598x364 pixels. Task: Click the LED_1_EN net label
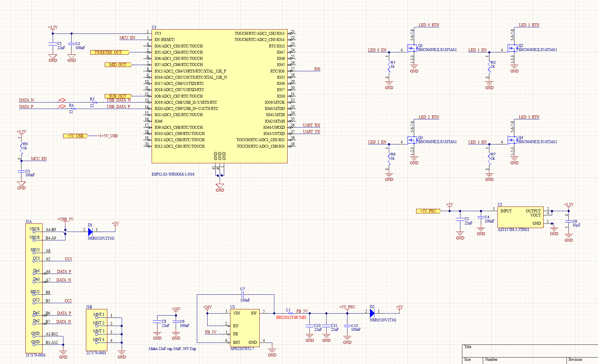coord(477,50)
